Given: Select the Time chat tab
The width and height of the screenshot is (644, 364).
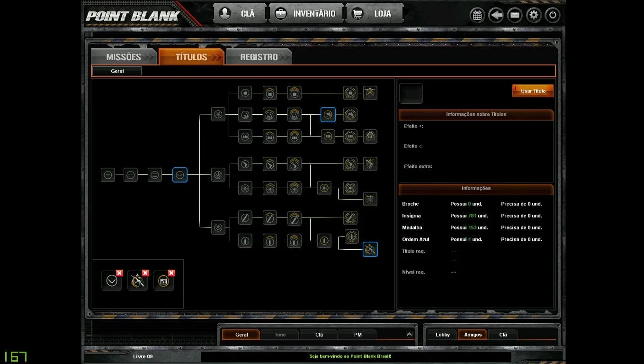Looking at the screenshot, I should (280, 335).
